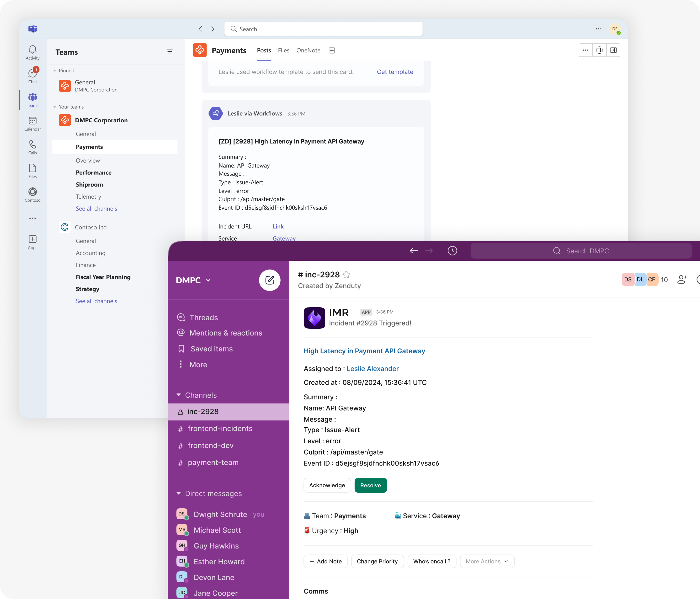Switch to the Files tab

click(284, 50)
